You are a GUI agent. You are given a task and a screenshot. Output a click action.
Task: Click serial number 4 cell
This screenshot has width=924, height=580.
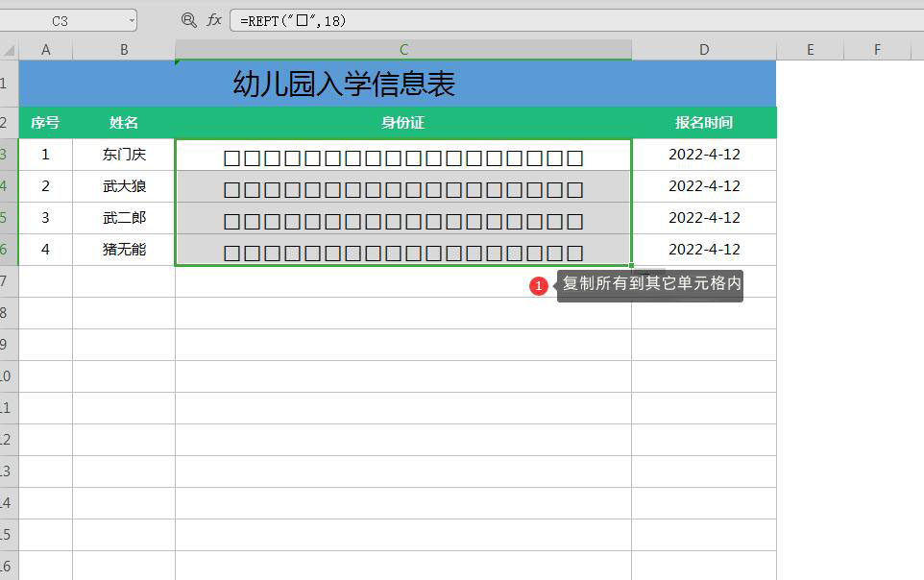[x=46, y=250]
